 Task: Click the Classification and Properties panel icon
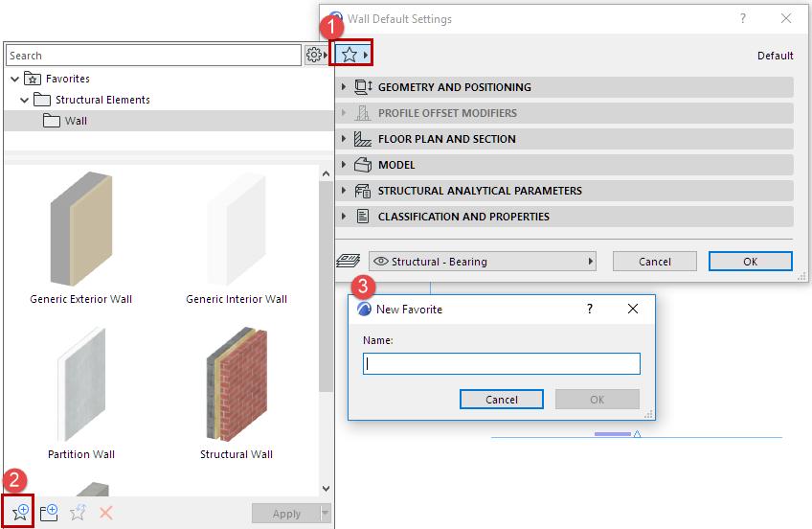tap(363, 216)
